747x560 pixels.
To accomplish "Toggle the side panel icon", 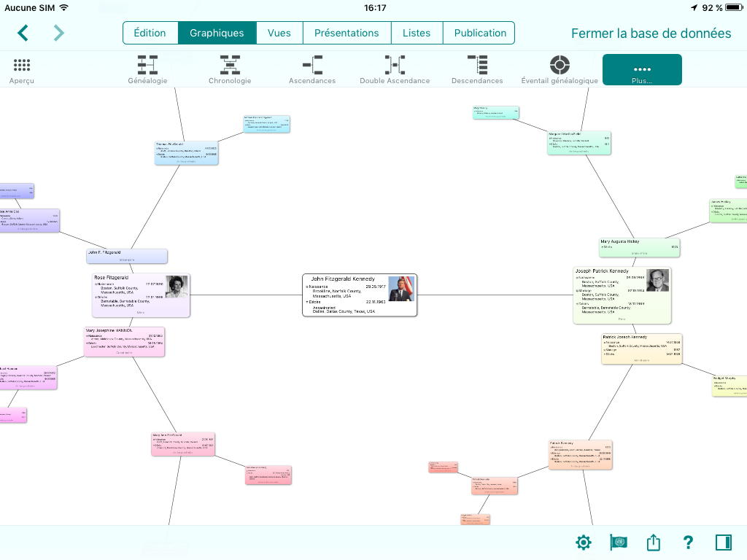I will (x=723, y=542).
